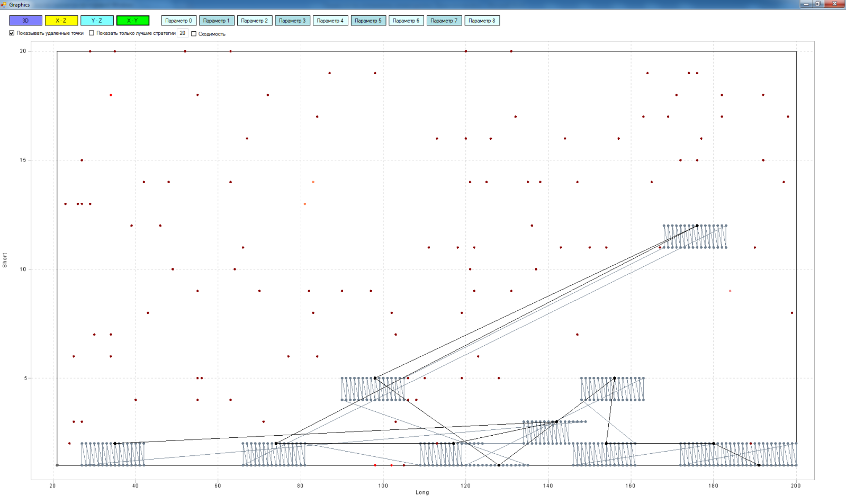Toggle the Параметр 3 button
The width and height of the screenshot is (846, 504).
[292, 21]
